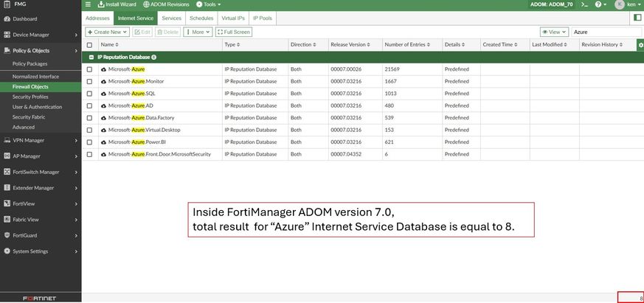Open the Virtual IPs tab
This screenshot has width=644, height=303.
233,17
